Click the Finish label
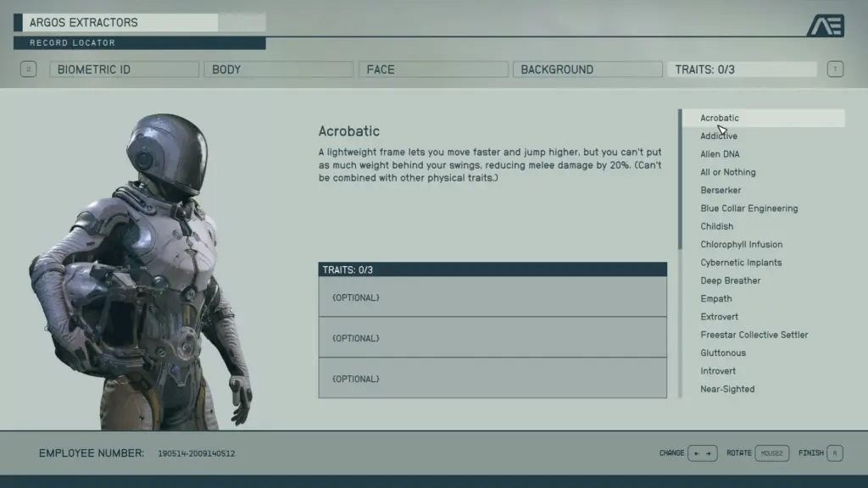868x488 pixels. coord(811,453)
